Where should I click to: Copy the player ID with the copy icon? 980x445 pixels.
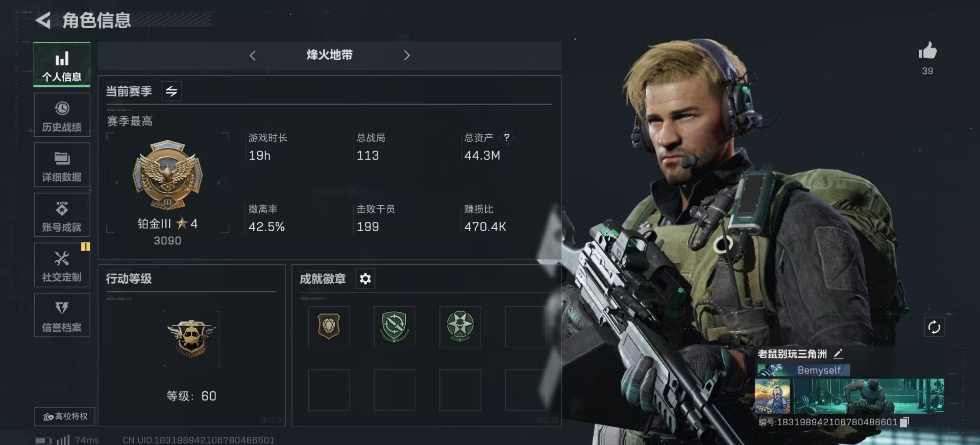tap(904, 422)
